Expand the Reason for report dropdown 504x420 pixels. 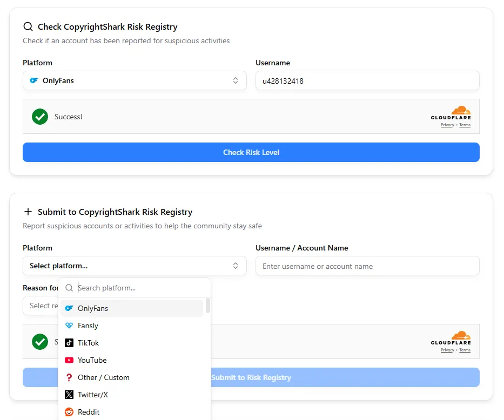42,306
